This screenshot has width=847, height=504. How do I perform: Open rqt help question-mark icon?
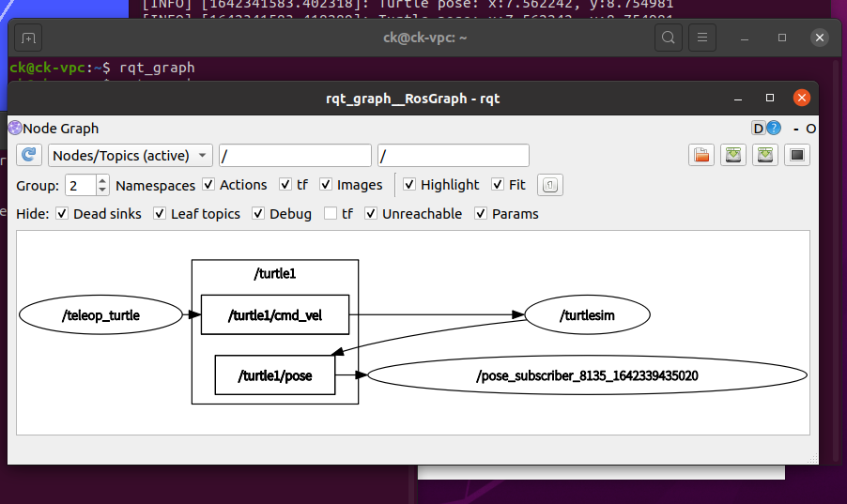point(774,128)
